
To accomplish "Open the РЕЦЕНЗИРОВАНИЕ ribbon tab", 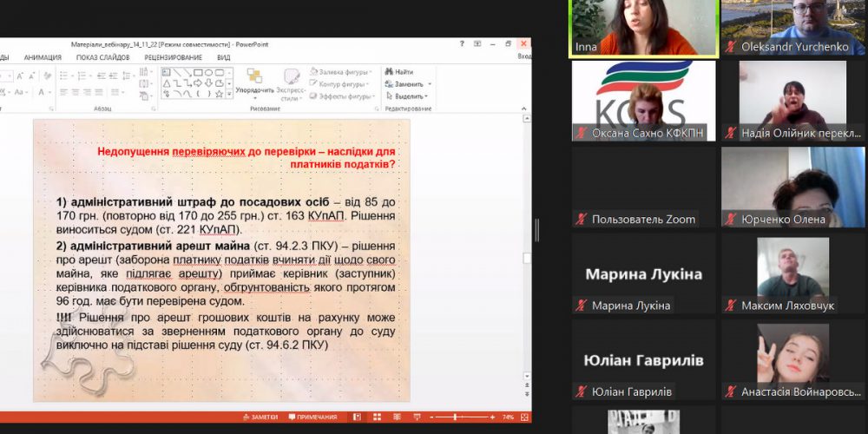I will (173, 57).
